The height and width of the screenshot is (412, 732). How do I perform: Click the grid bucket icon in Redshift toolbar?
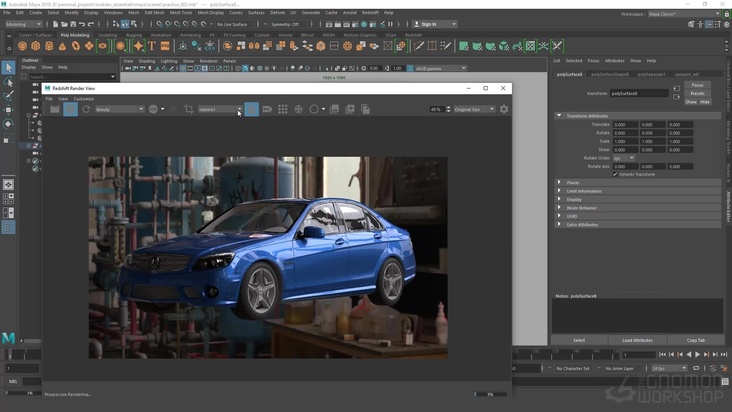(282, 109)
